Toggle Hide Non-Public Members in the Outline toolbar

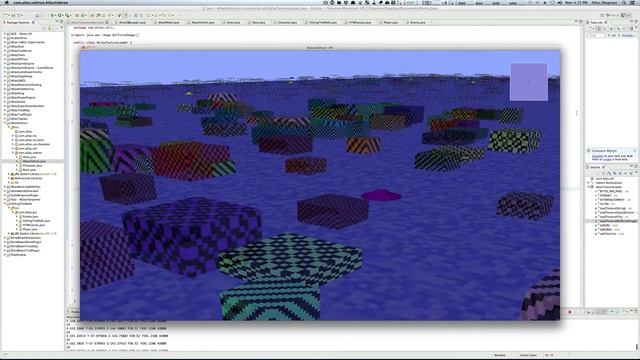point(625,173)
